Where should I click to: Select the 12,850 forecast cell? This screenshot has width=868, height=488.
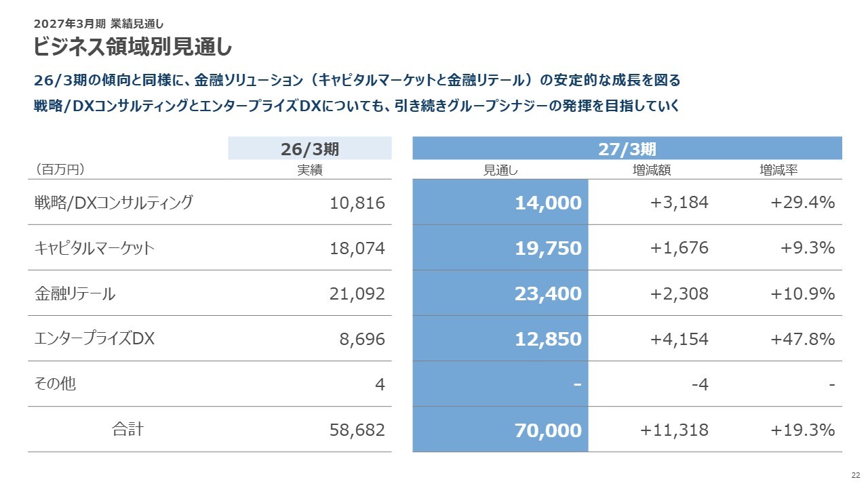click(500, 338)
